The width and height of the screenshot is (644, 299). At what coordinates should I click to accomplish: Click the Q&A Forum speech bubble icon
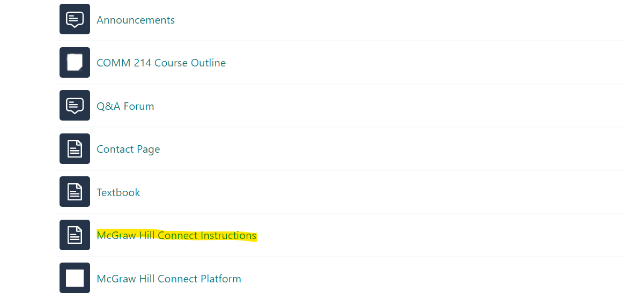coord(75,106)
